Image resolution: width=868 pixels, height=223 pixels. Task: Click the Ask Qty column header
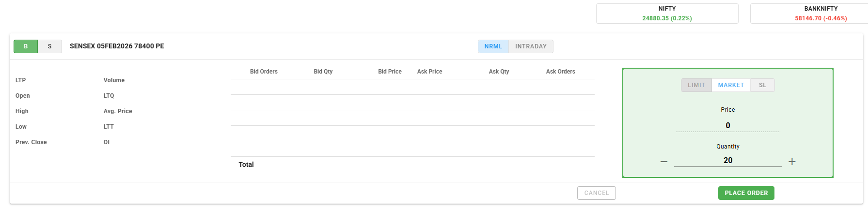tap(499, 72)
